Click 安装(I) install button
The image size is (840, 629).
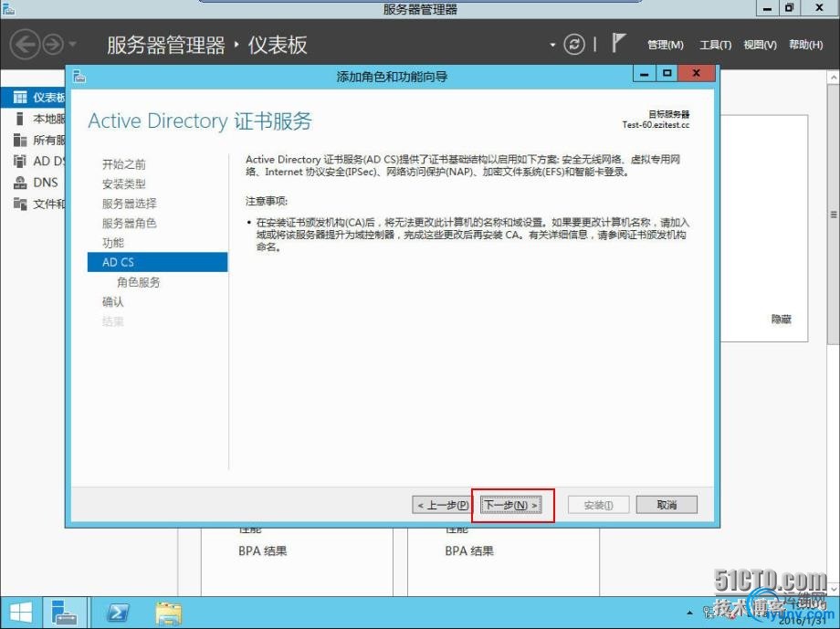click(x=598, y=505)
